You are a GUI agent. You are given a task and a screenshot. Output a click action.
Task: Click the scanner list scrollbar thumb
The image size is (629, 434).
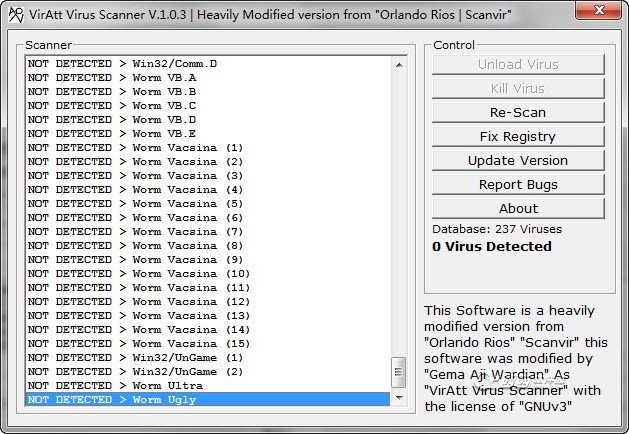point(398,372)
